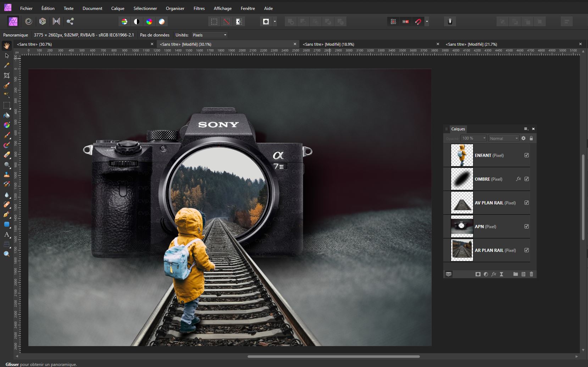
Task: Switch to the untitled document tab at 30.7%
Action: point(85,44)
